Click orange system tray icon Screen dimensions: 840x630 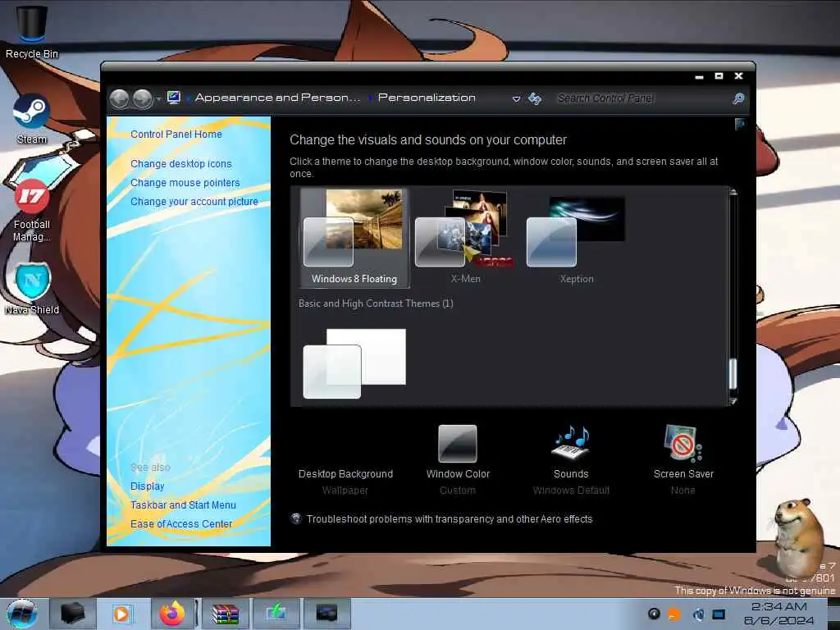pyautogui.click(x=674, y=614)
